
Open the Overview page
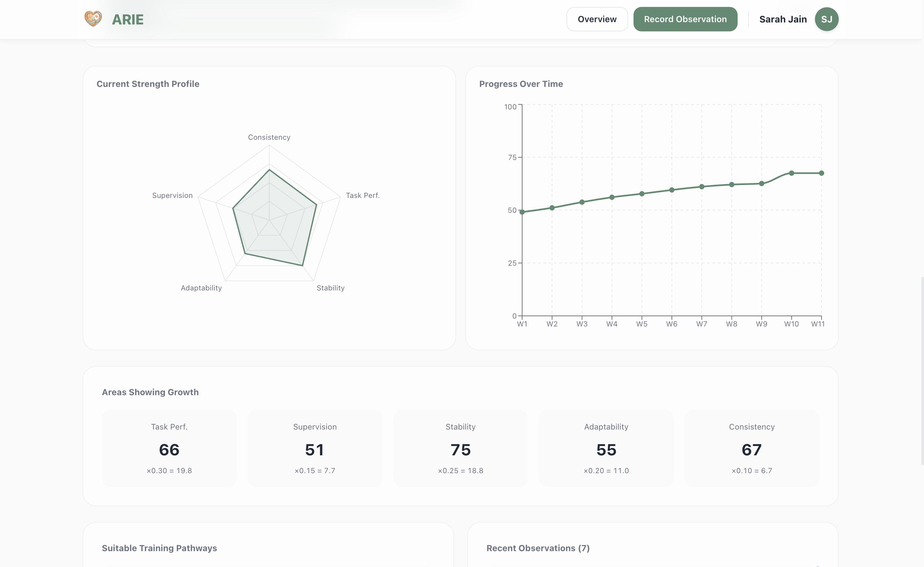coord(597,19)
